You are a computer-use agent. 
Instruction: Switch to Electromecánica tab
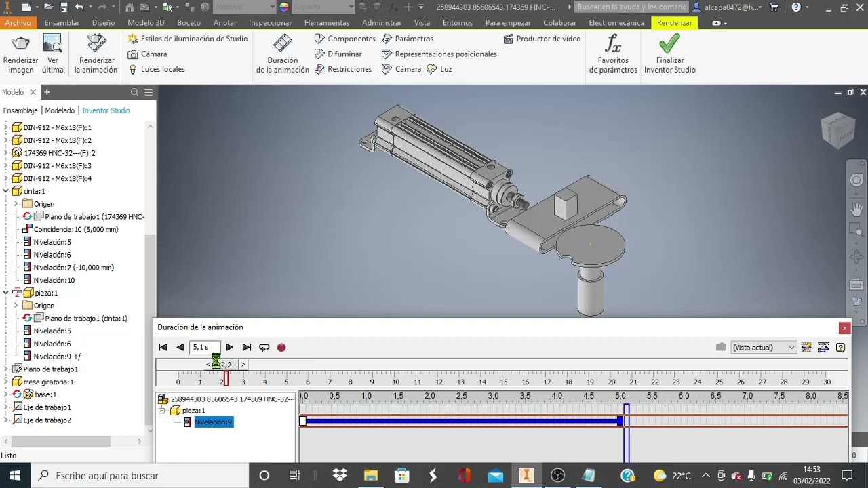pos(616,22)
